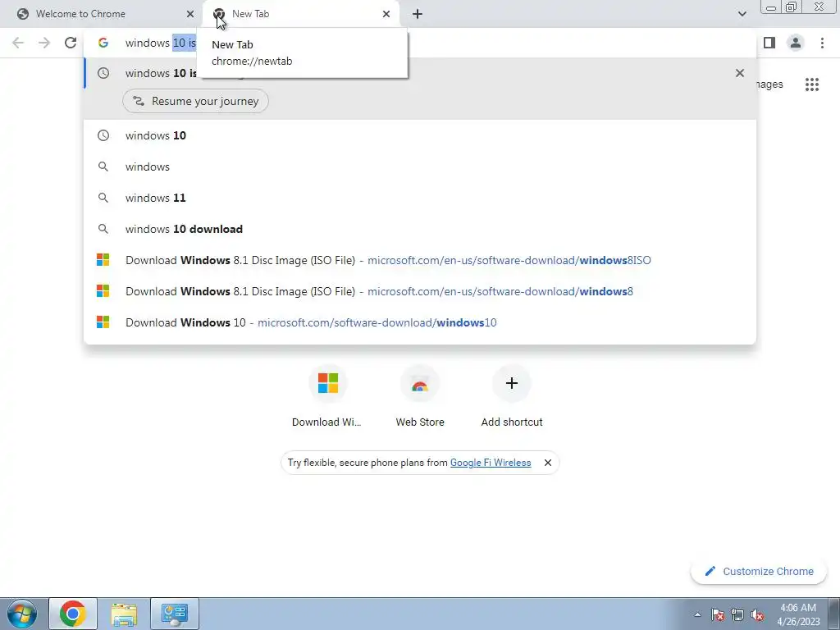Open the Google Fi Wireless link
840x630 pixels.
491,463
